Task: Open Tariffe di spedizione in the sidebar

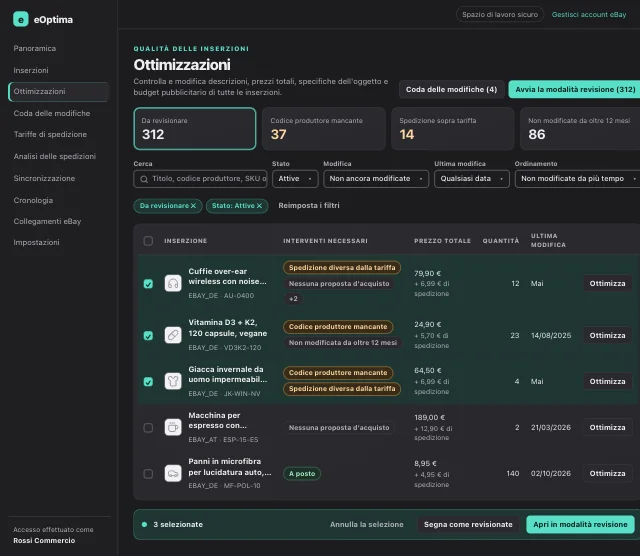Action: pyautogui.click(x=50, y=134)
